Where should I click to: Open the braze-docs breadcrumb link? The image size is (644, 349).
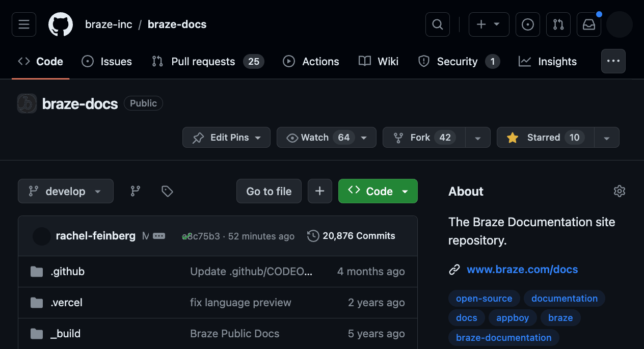[177, 24]
